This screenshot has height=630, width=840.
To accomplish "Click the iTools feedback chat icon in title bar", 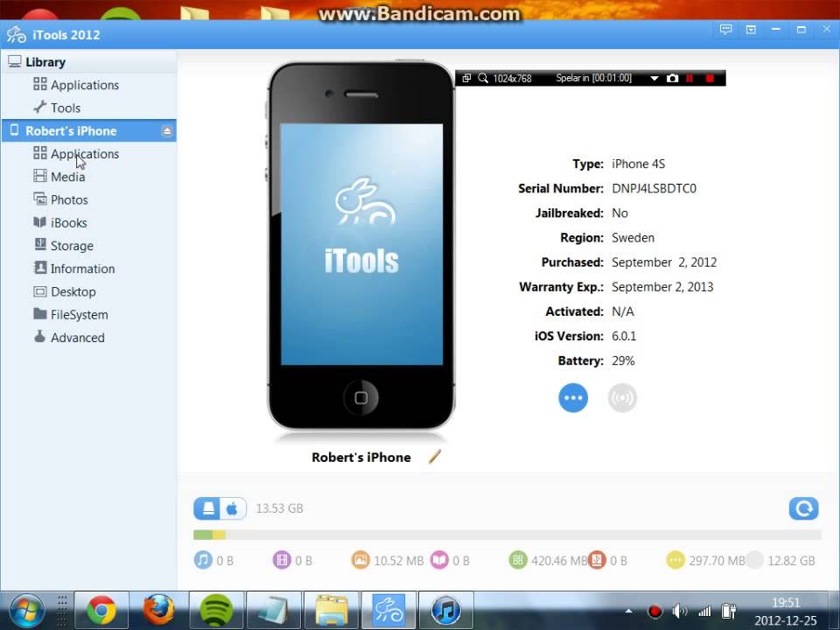I will click(x=726, y=30).
